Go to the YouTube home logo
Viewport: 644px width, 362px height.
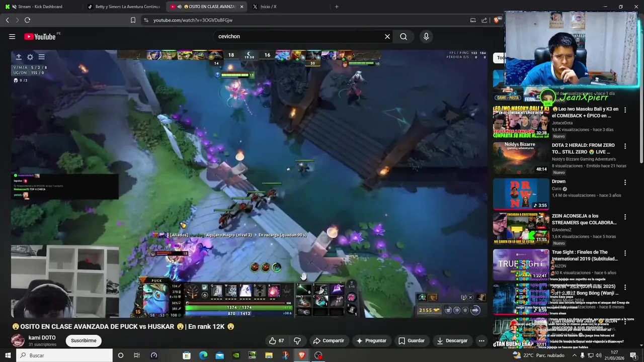(x=40, y=36)
